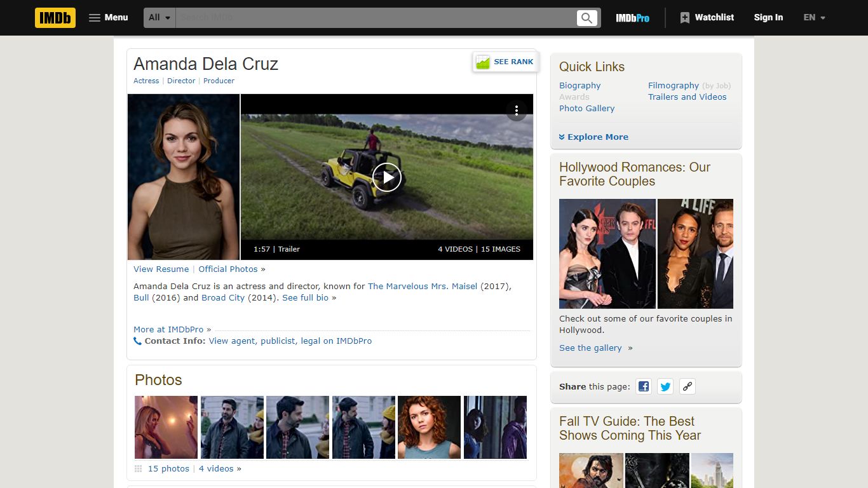The image size is (868, 488).
Task: Click Sign In in the header
Action: point(768,18)
